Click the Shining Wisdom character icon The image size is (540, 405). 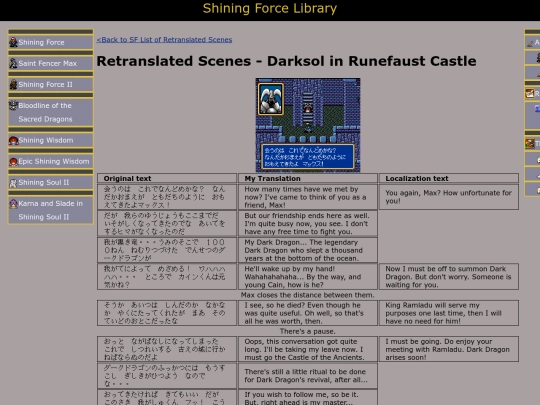13,140
